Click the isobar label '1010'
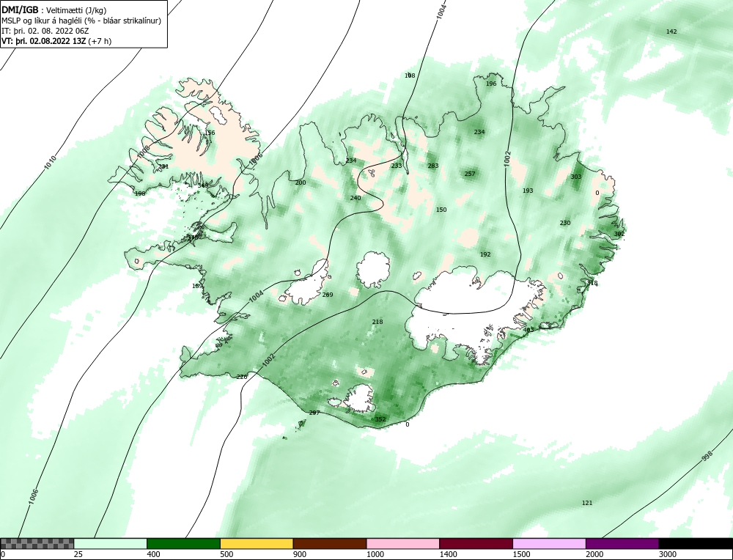Viewport: 733px width, 560px height. coord(50,162)
